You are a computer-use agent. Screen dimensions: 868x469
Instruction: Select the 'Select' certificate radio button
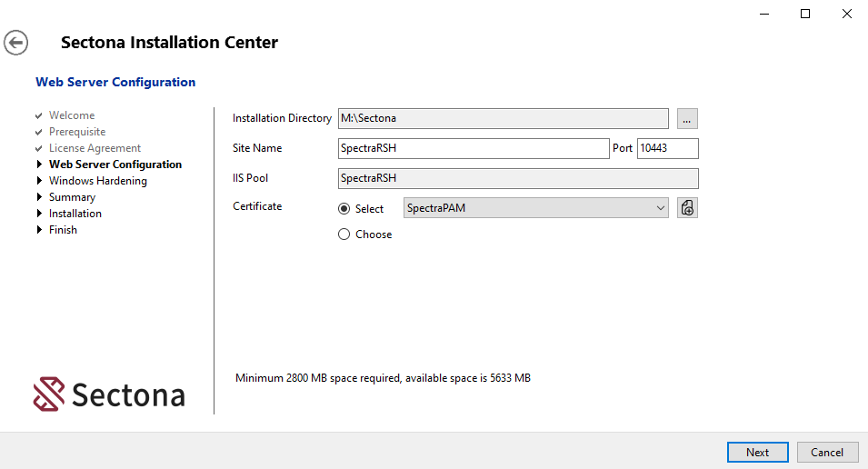tap(344, 209)
